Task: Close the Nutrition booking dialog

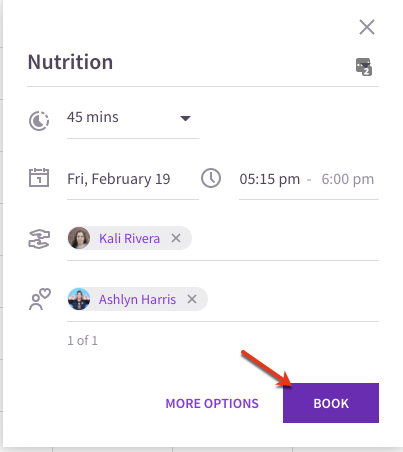Action: pos(367,27)
